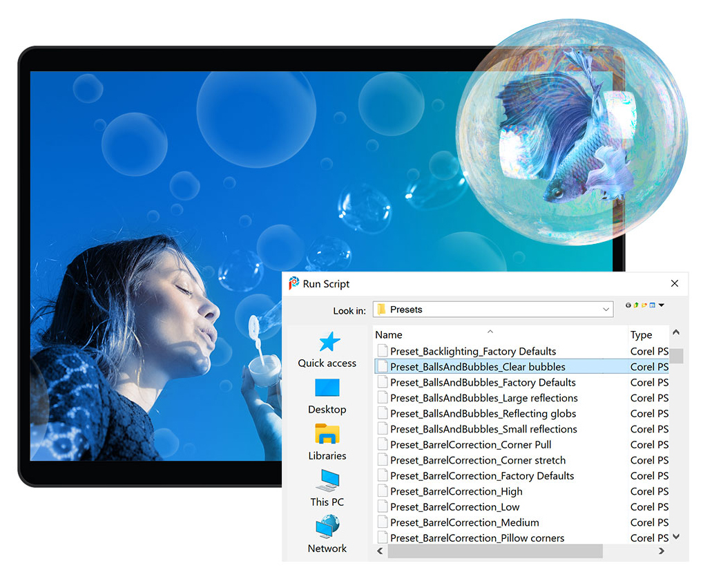This screenshot has height=588, width=712.
Task: Click the file list scroll-up arrow
Action: click(676, 332)
